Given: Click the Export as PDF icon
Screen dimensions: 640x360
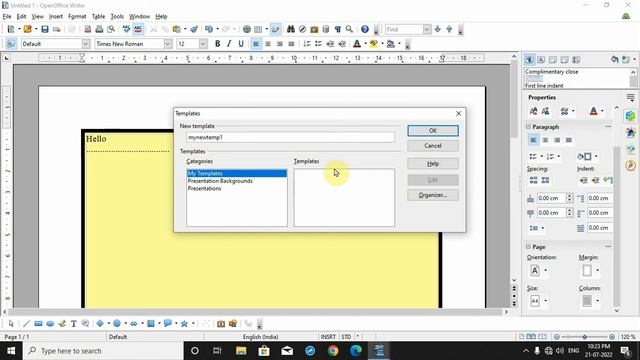Looking at the screenshot, I should point(88,29).
